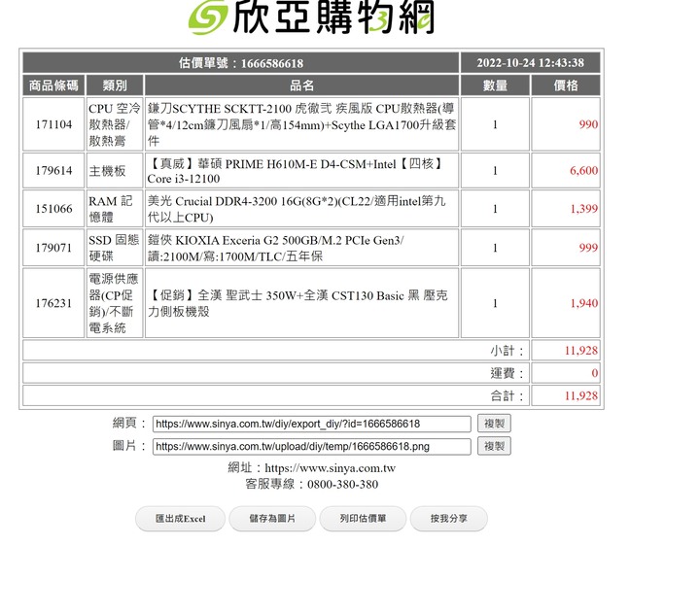Click the 品名 column header

301,85
